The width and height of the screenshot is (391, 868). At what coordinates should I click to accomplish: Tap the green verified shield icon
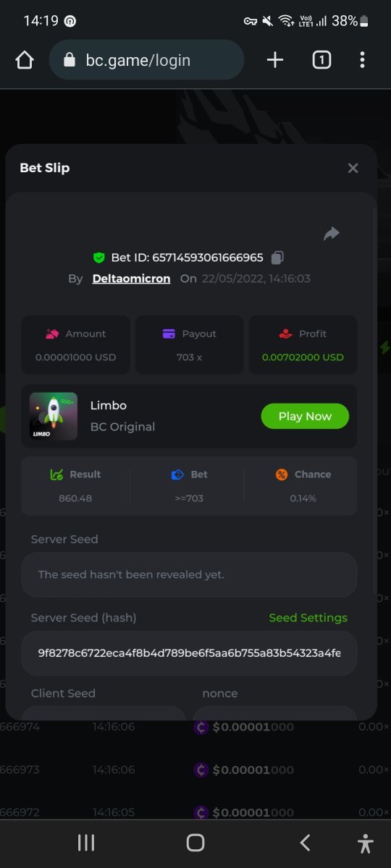[99, 258]
